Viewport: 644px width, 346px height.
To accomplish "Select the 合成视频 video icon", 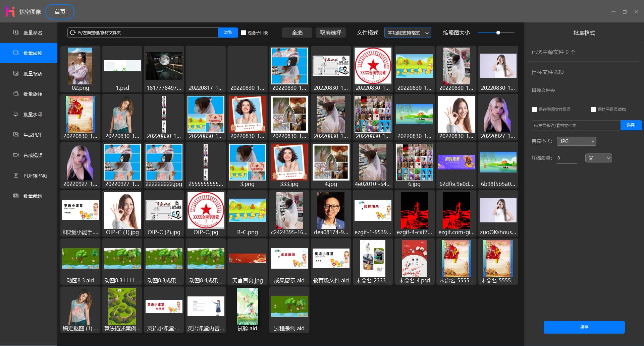I will click(x=16, y=155).
